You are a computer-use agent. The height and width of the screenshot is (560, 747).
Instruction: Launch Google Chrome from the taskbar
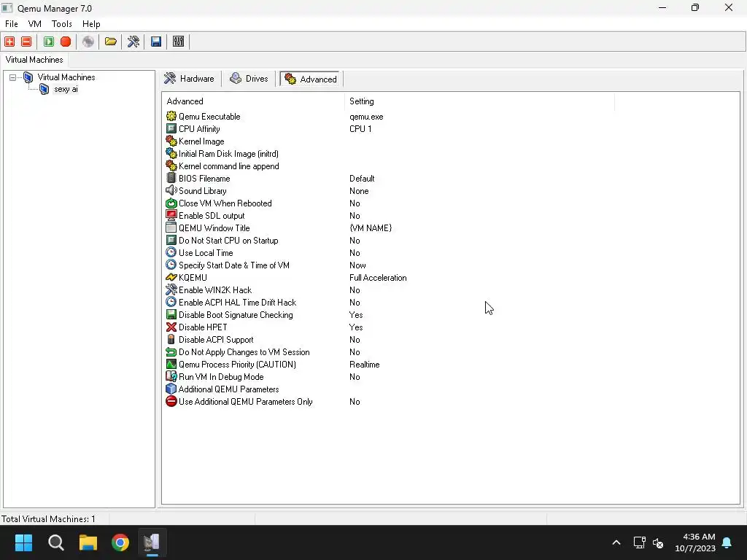pyautogui.click(x=120, y=542)
